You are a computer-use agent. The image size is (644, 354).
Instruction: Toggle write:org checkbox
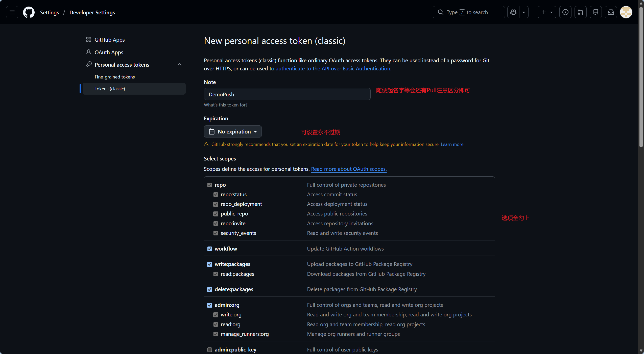[216, 315]
